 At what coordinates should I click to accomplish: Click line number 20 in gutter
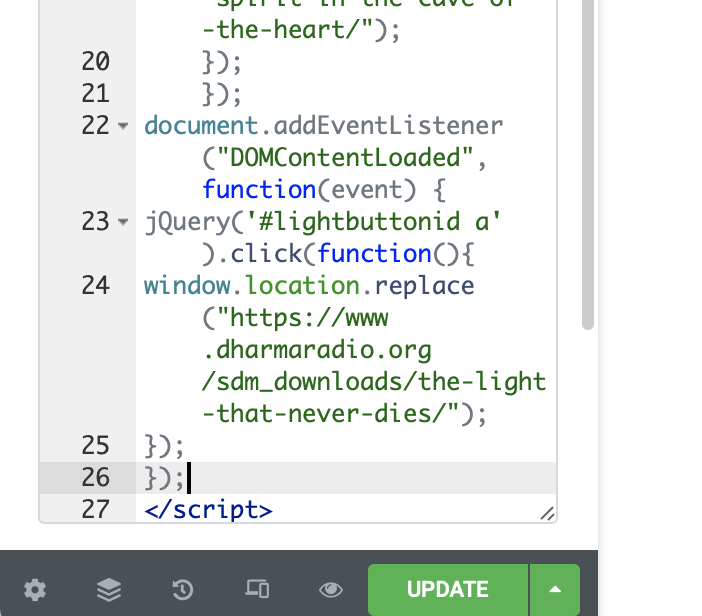pos(95,61)
